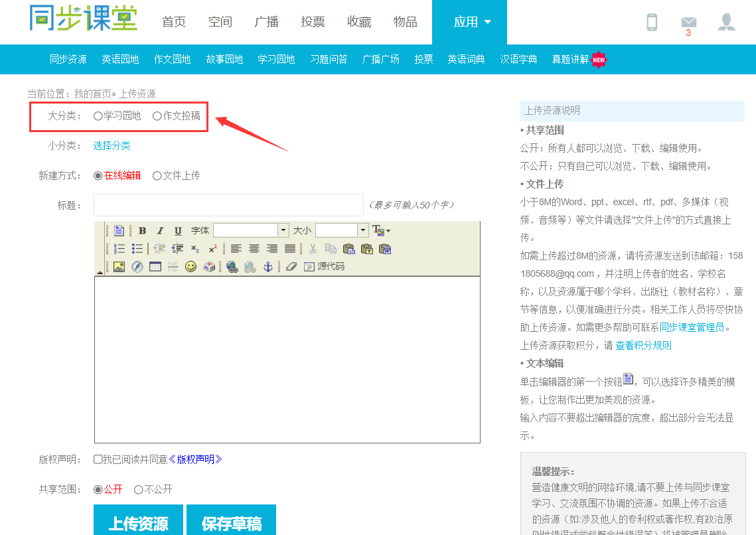Open the 查看积分规则 link

(643, 345)
